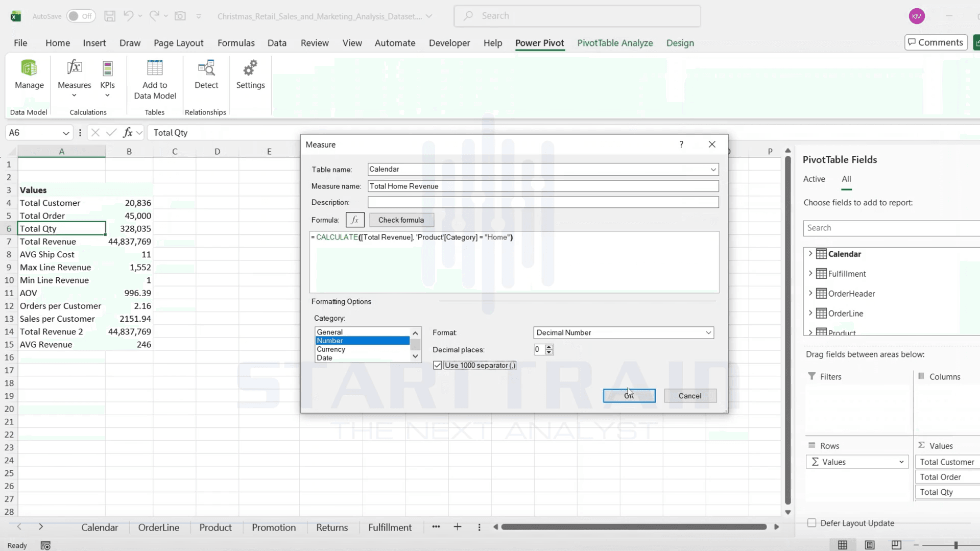Image resolution: width=980 pixels, height=551 pixels.
Task: Switch to Page Break Preview in status bar
Action: (896, 545)
